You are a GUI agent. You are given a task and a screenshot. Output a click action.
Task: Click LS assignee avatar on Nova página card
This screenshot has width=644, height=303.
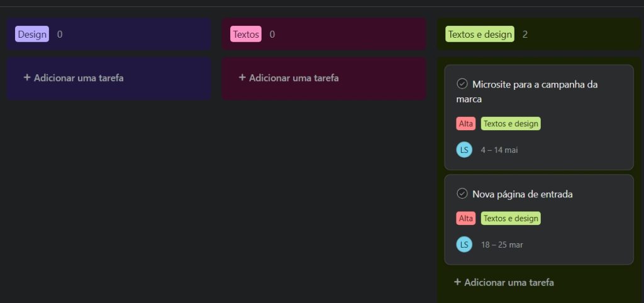click(464, 245)
